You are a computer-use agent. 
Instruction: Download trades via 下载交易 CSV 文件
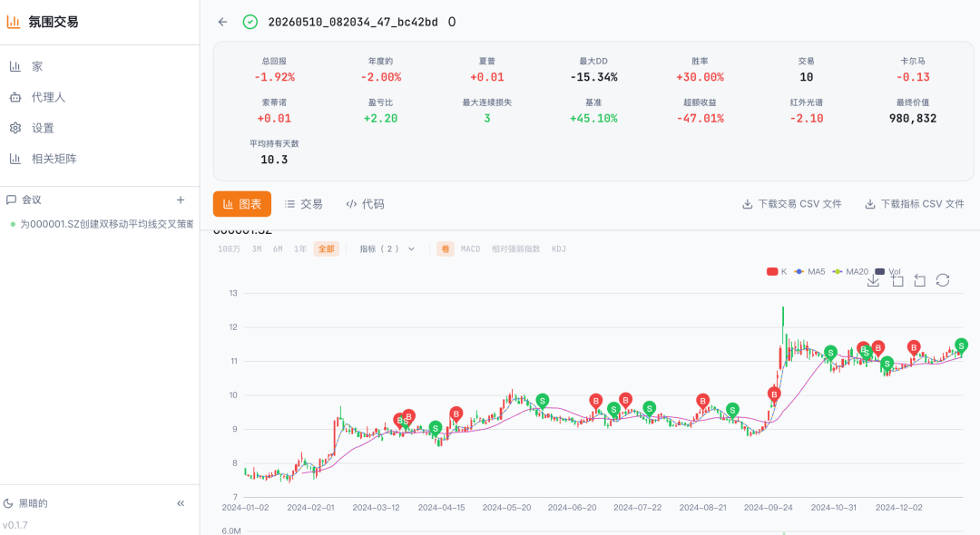tap(792, 204)
